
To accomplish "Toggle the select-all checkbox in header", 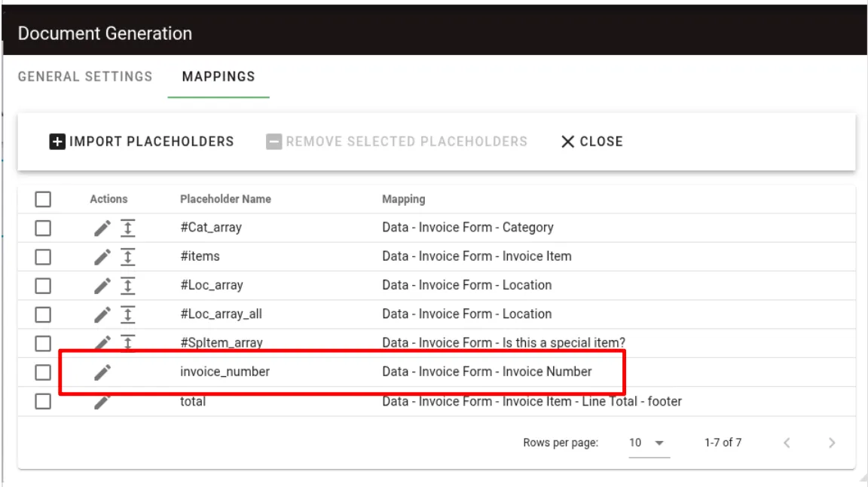I will pos(43,198).
